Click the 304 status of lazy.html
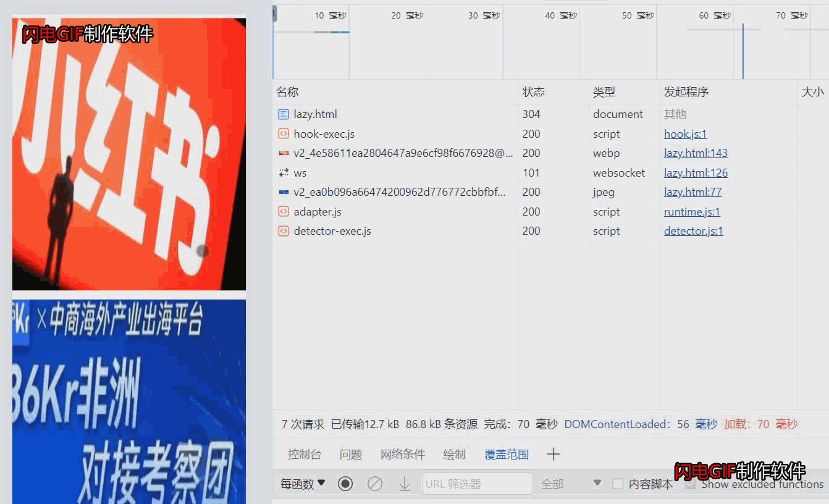Image resolution: width=829 pixels, height=504 pixels. coord(531,114)
